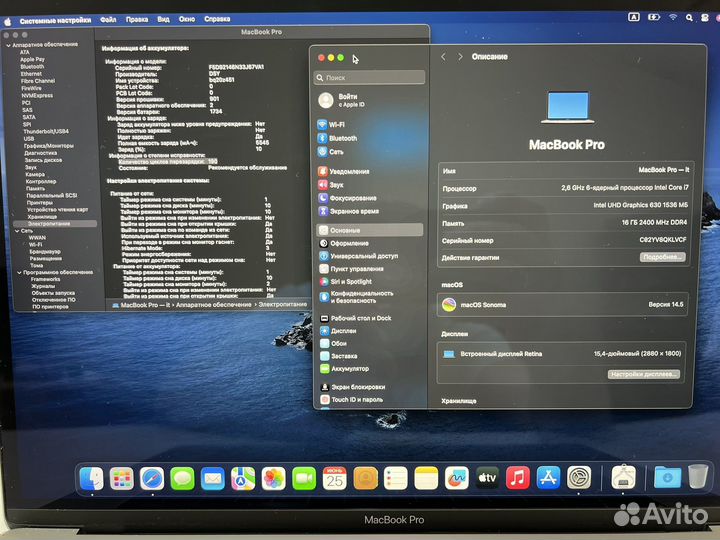Open Launchpad from the Dock
This screenshot has width=720, height=540.
point(122,478)
